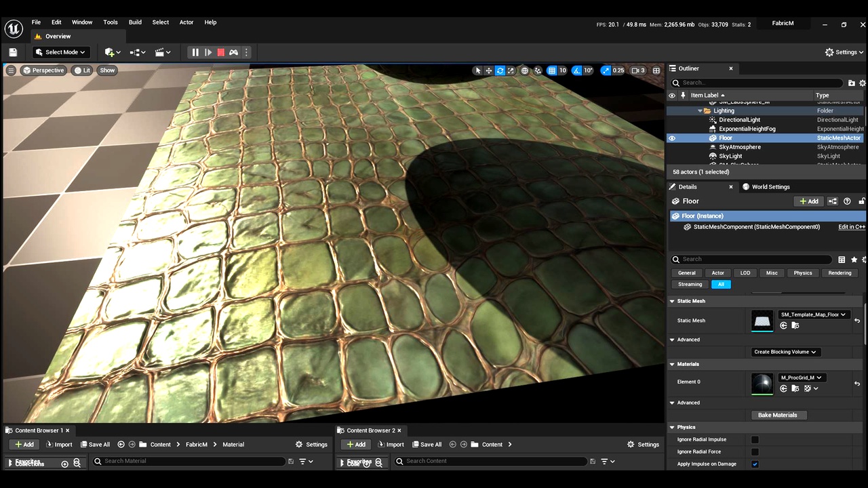The width and height of the screenshot is (868, 488).
Task: Expand the Create Blocking Volume dropdown
Action: (x=785, y=352)
